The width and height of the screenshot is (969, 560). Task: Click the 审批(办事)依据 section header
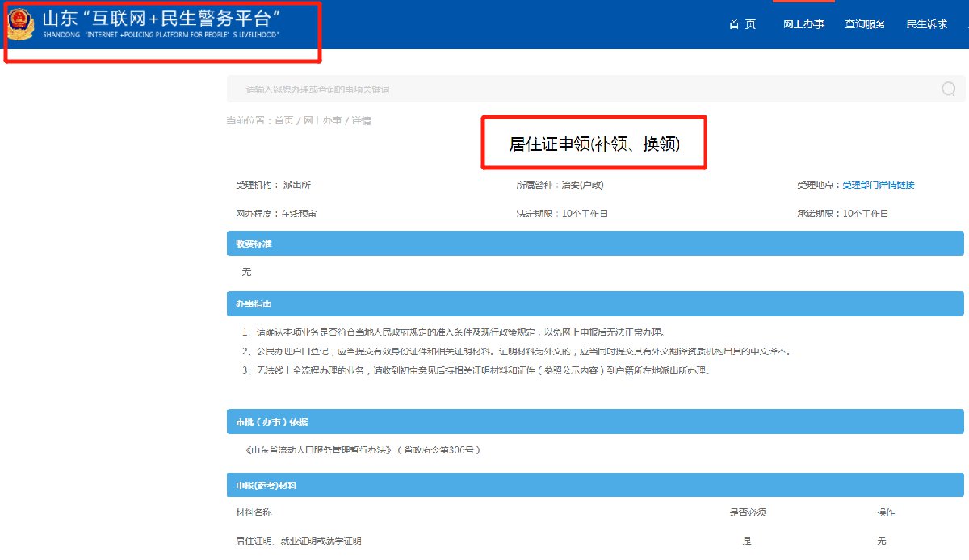click(x=595, y=422)
